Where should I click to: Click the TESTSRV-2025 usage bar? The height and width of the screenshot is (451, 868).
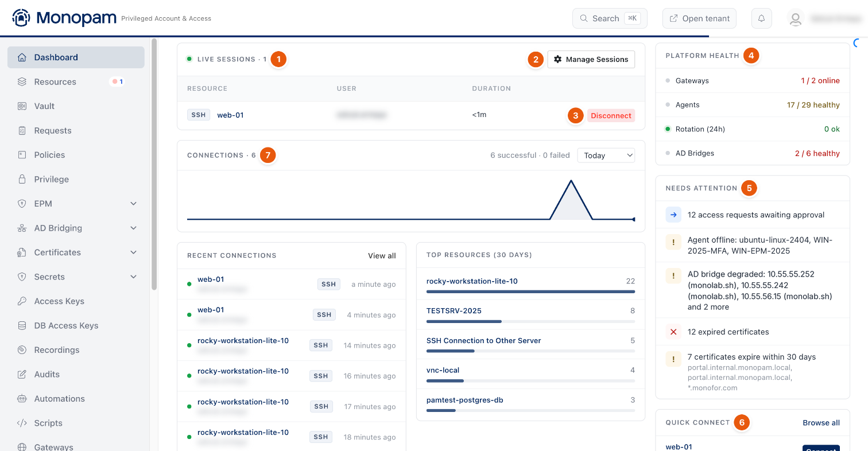[x=530, y=321]
